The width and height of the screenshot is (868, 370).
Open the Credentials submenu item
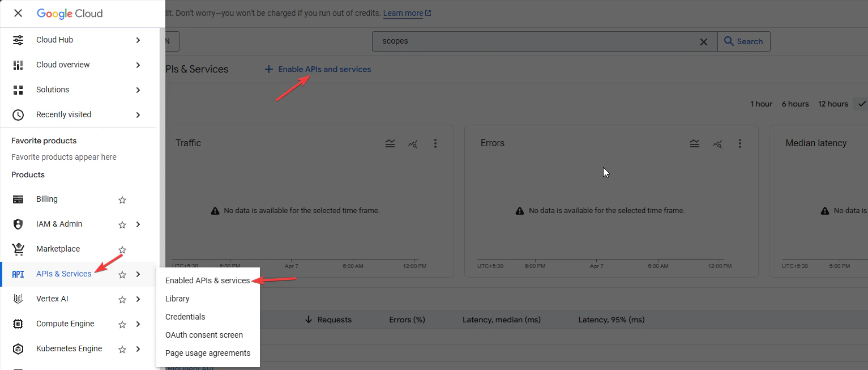(x=208, y=317)
